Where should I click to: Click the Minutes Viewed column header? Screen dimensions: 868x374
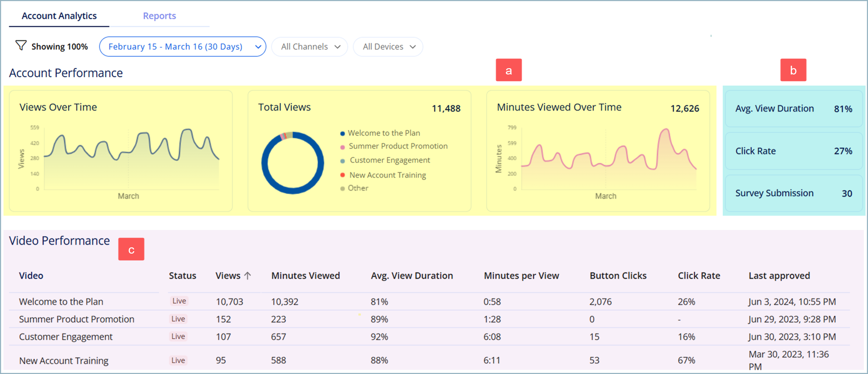(305, 276)
